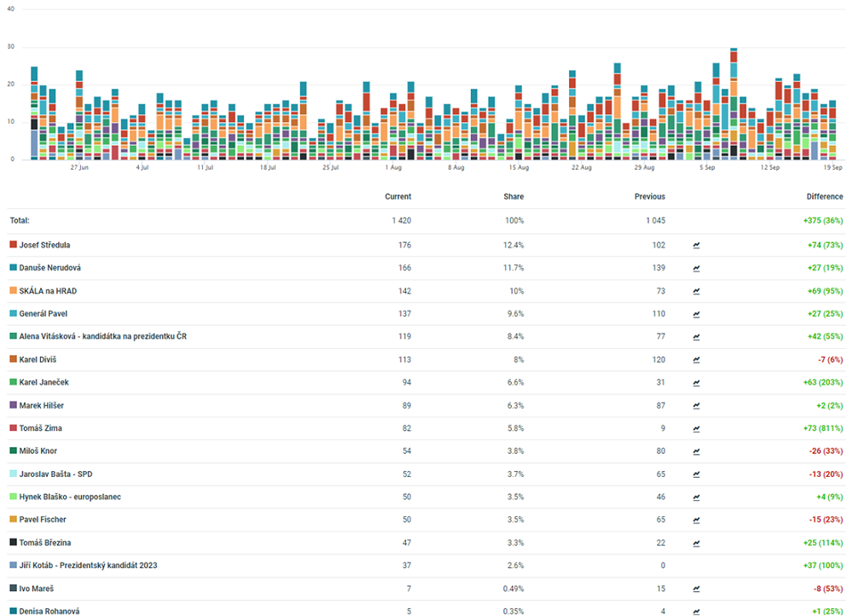The image size is (853, 616).
Task: Click the Difference column header
Action: 824,196
